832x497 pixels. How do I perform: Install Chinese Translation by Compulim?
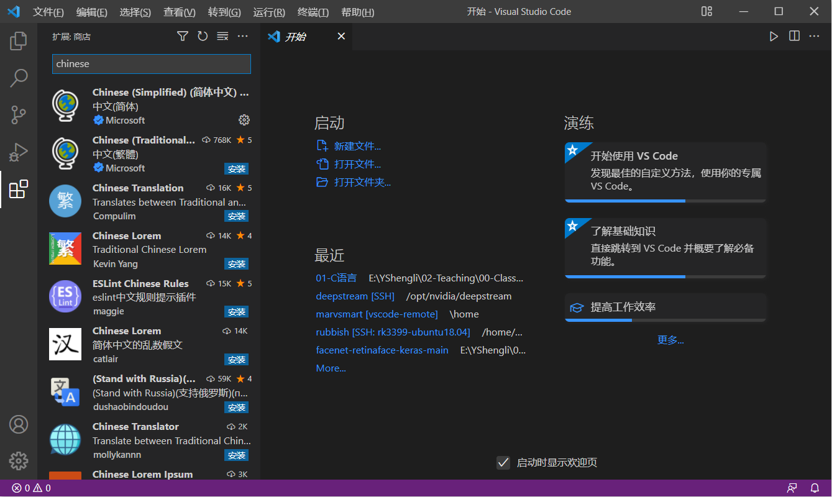(236, 216)
